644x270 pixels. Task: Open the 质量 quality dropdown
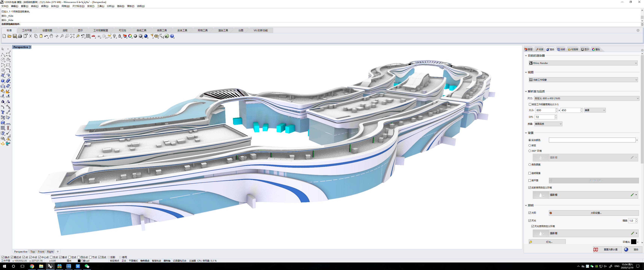click(x=548, y=124)
